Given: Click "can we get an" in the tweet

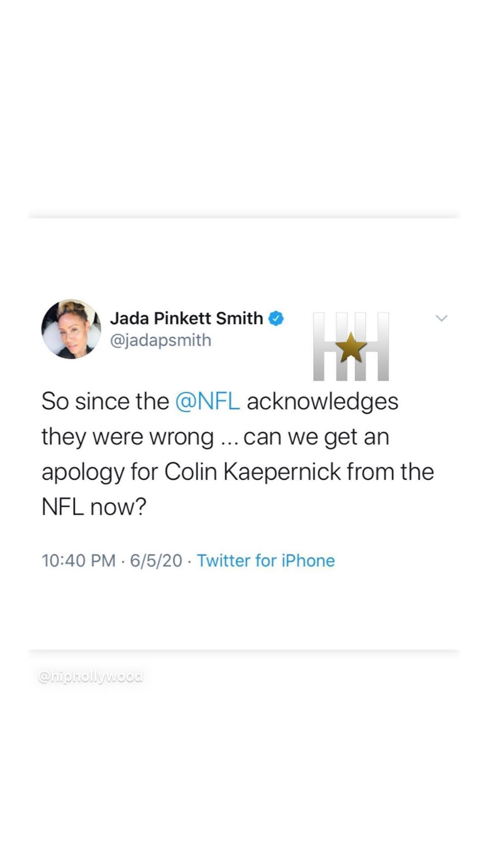Looking at the screenshot, I should (316, 437).
